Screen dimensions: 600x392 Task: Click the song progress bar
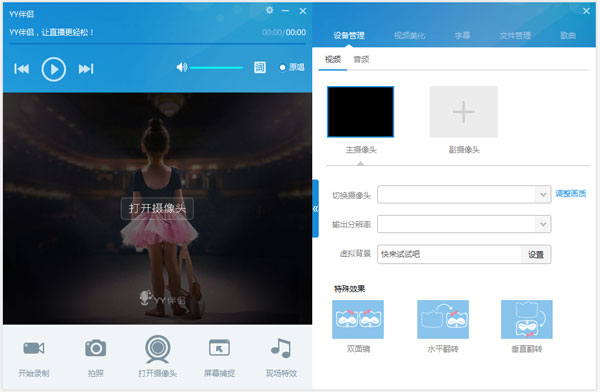[157, 44]
